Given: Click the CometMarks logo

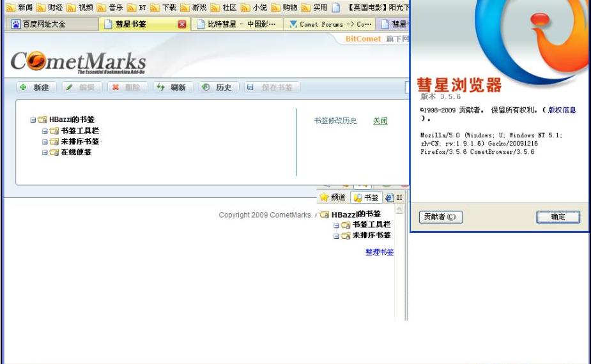Looking at the screenshot, I should (78, 62).
